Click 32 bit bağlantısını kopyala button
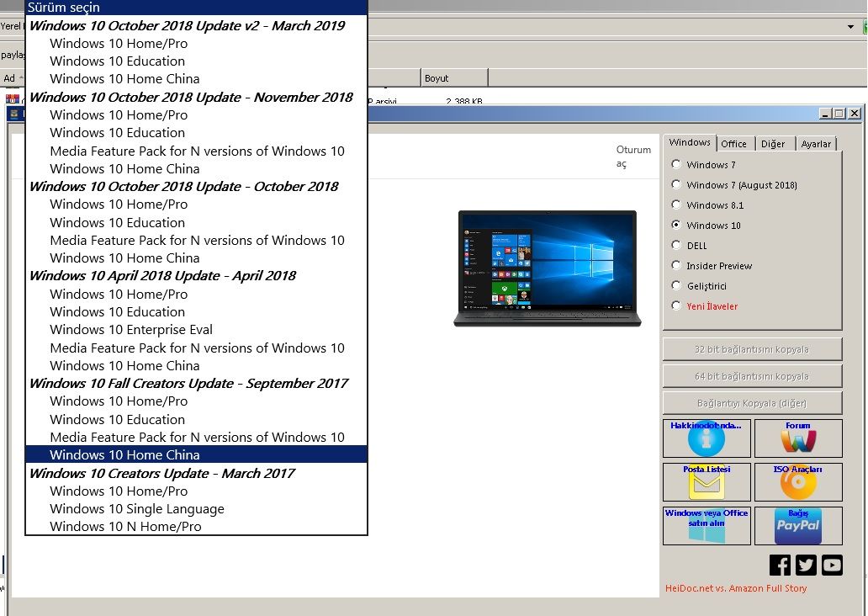This screenshot has height=616, width=868. point(752,349)
